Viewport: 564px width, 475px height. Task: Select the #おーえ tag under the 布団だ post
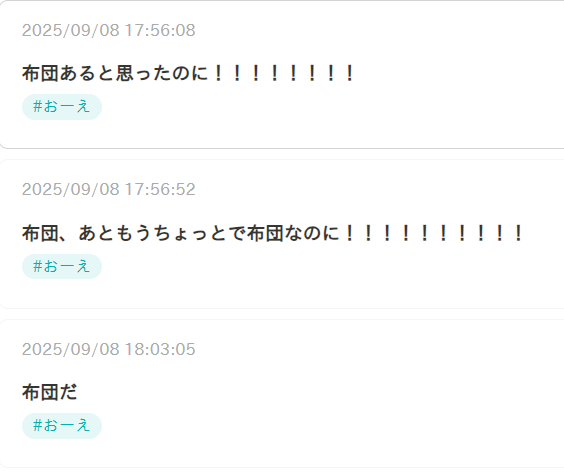(62, 426)
